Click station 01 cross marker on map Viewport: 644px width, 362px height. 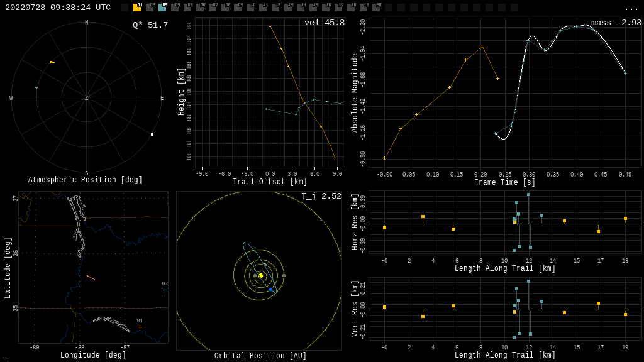[140, 327]
